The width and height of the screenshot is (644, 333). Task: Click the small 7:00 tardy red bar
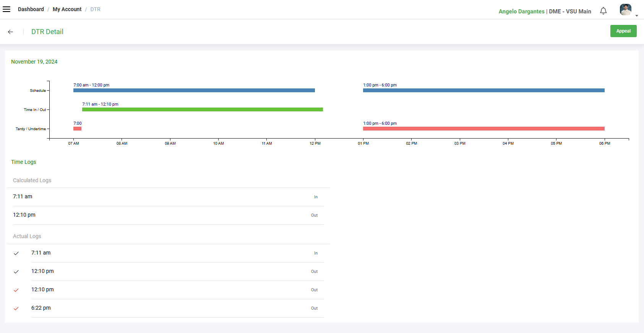click(77, 129)
